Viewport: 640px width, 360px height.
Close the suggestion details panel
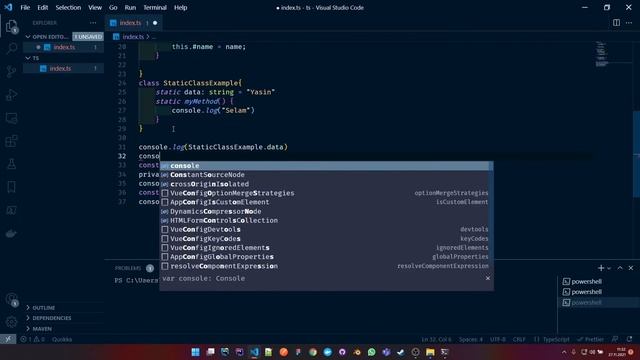tap(488, 278)
